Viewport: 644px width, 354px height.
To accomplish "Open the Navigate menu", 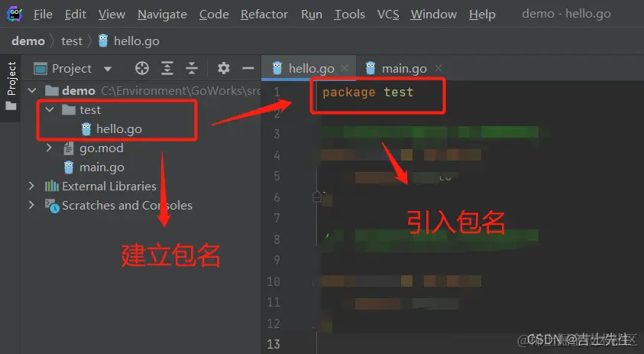I will point(162,15).
